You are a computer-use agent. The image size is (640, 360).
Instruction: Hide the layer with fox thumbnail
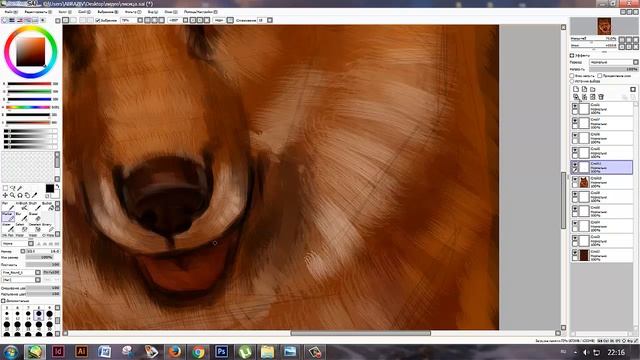click(575, 180)
